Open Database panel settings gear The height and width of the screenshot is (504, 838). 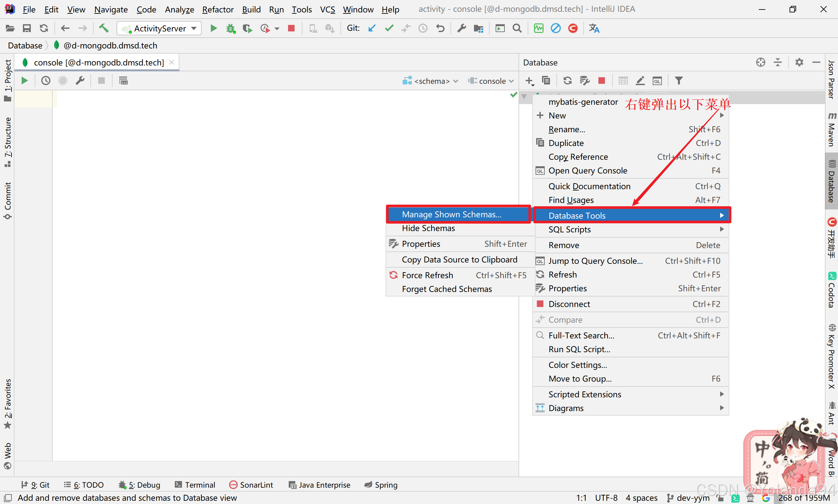[x=799, y=63]
